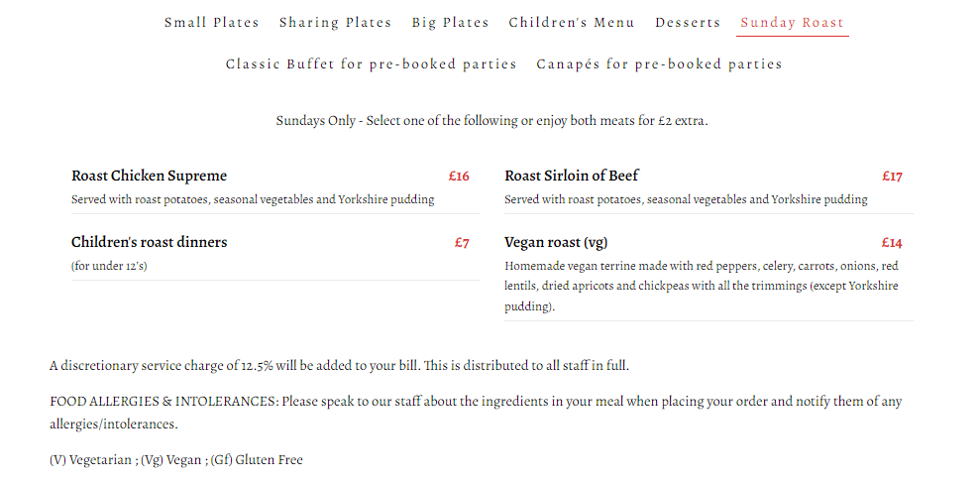Select the Roast Sirloin of Beef heading
The width and height of the screenshot is (980, 483).
click(x=572, y=176)
